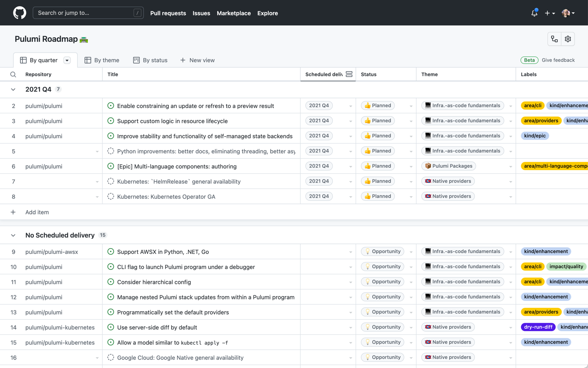Open Scheduled delivery dropdown for Support AWSX row
The image size is (588, 368).
click(350, 252)
